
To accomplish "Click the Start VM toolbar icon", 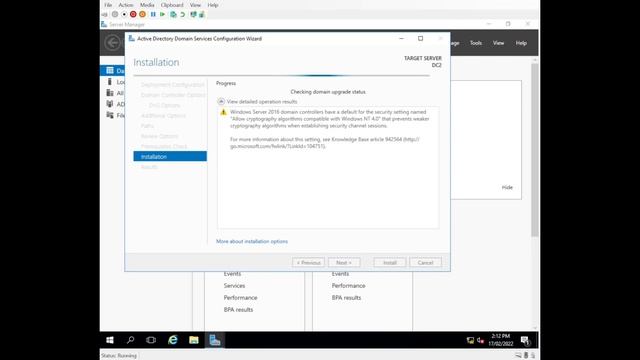I will (x=115, y=14).
